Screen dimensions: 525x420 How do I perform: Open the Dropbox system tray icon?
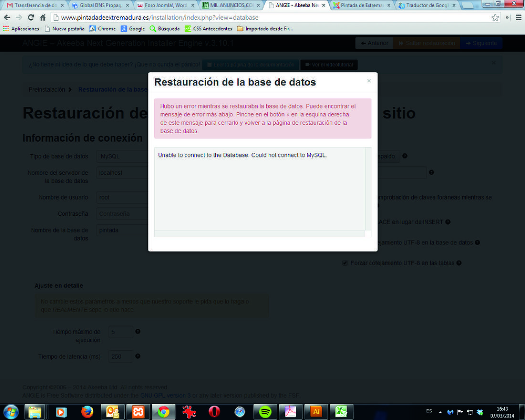point(481,412)
